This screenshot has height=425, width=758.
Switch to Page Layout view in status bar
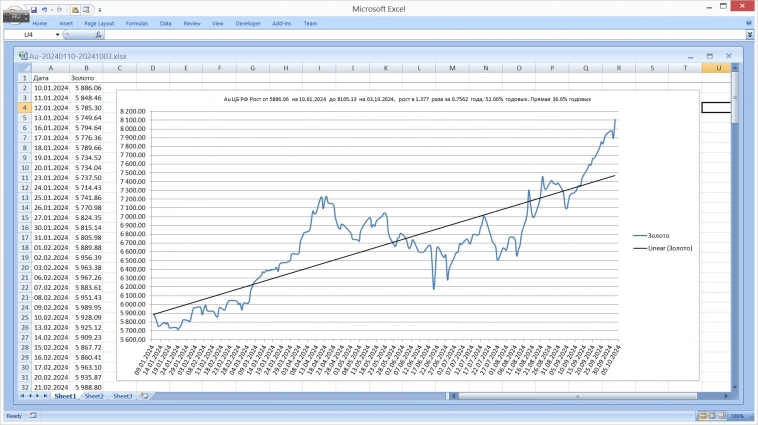point(713,416)
